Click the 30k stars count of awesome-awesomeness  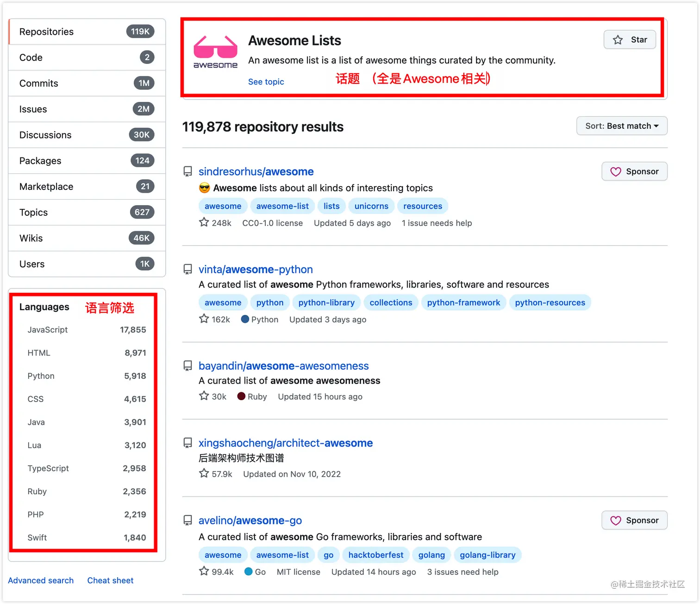point(213,396)
